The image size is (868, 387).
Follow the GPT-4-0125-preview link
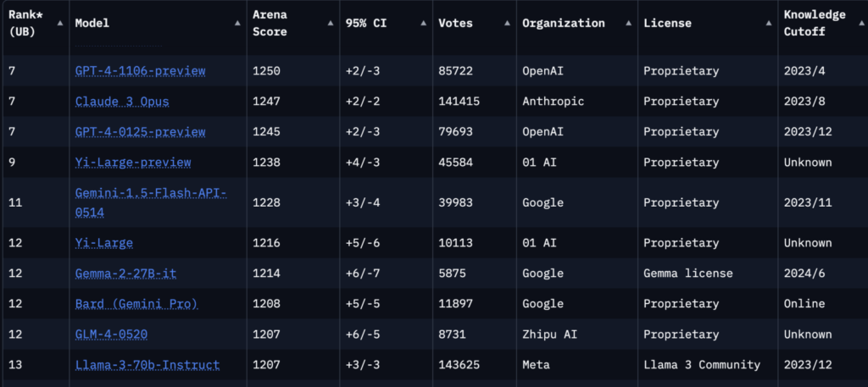(140, 132)
